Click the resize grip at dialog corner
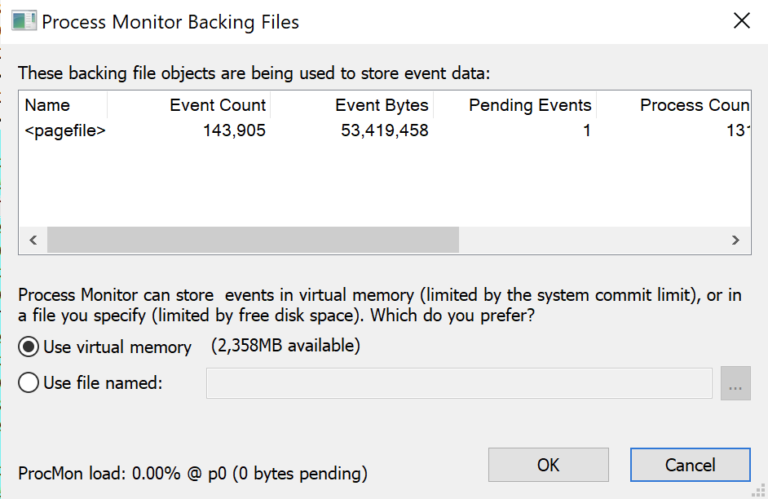Screen dimensions: 768x499 click(758, 489)
